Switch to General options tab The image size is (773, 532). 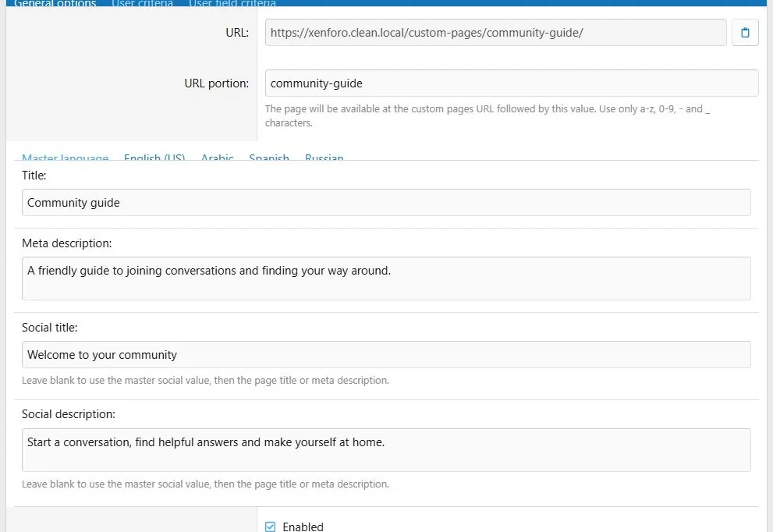point(55,3)
